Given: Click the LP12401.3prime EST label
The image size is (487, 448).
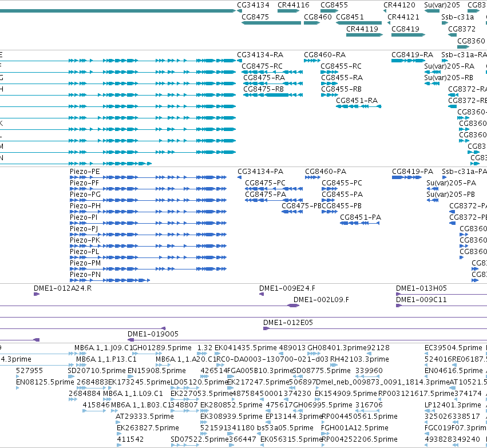Looking at the screenshot, I should [x=453, y=405].
